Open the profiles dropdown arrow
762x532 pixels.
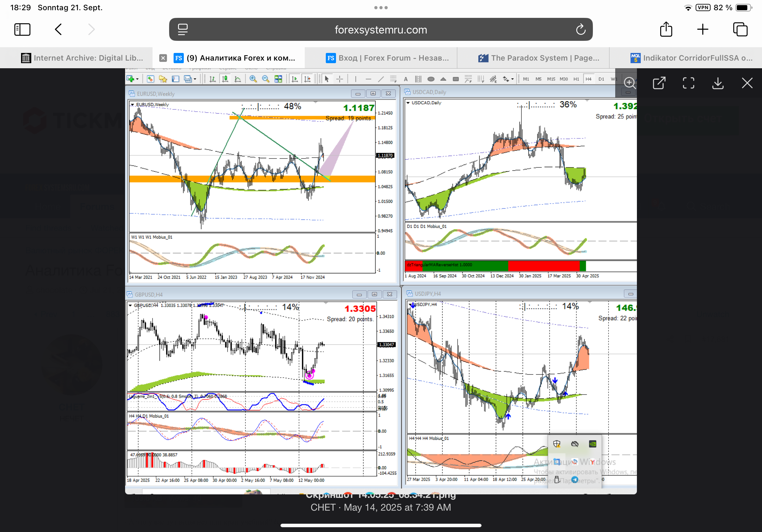tap(195, 79)
